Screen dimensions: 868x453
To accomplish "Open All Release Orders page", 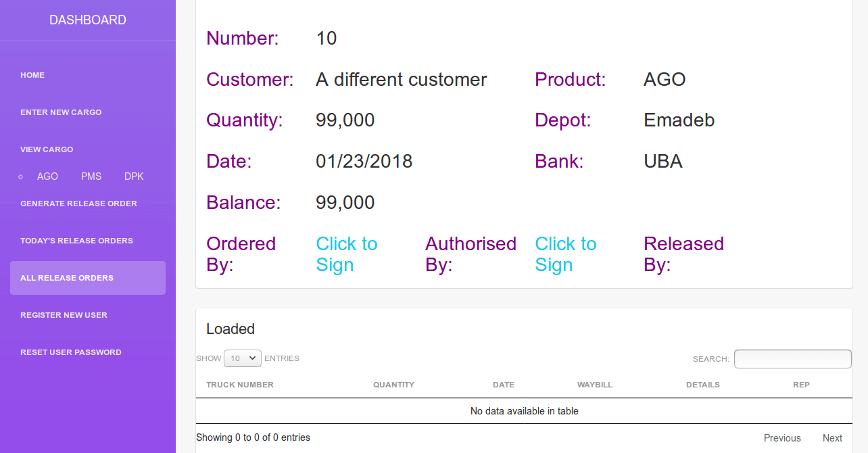I will (x=67, y=278).
